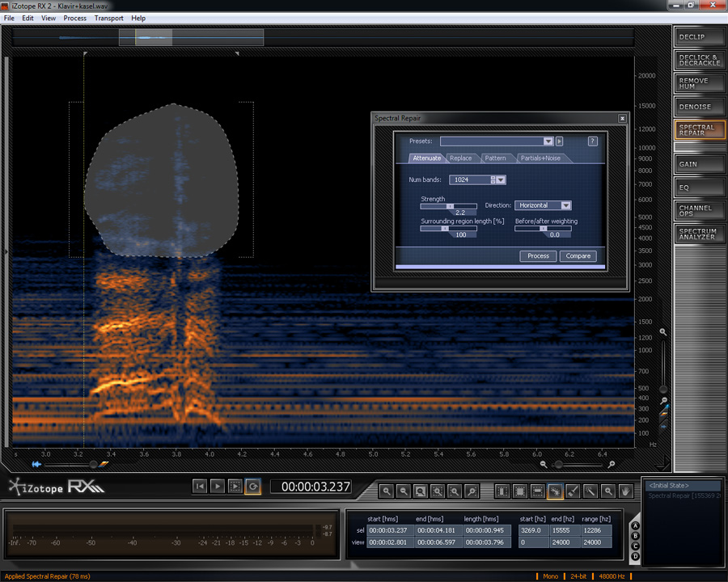Image resolution: width=728 pixels, height=582 pixels.
Task: Select history snapshot slot C
Action: (636, 546)
